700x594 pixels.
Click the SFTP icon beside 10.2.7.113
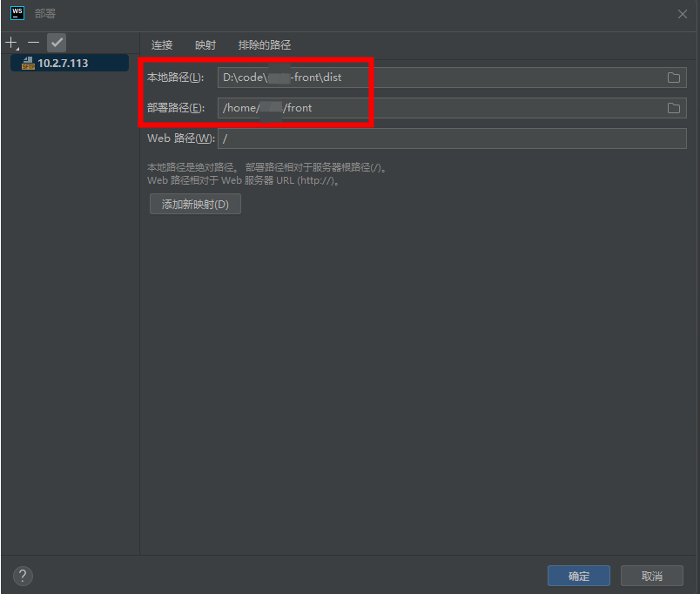(26, 63)
